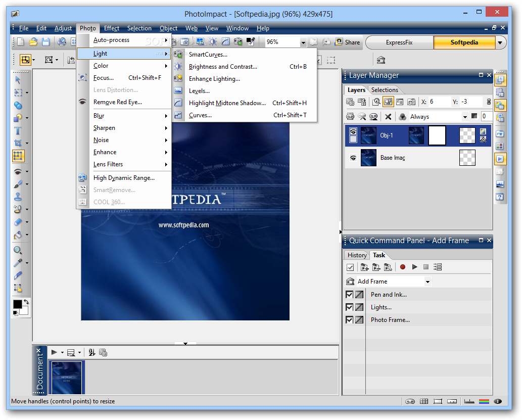This screenshot has height=420, width=522.
Task: Click the Help question-mark panel icon
Action: [500, 197]
